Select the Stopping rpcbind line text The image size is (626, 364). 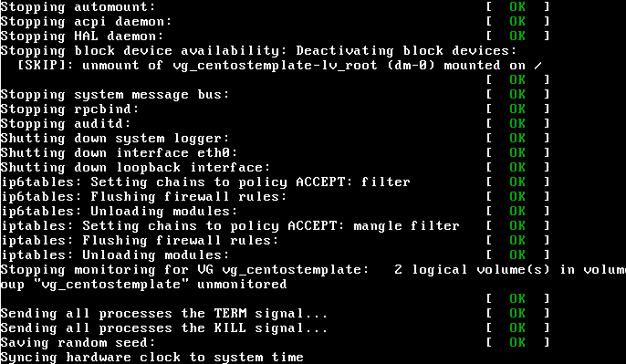pos(69,109)
